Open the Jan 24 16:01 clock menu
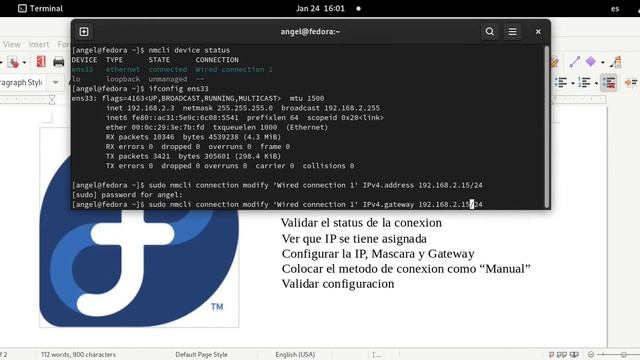Screen dimensions: 640x360 click(x=320, y=8)
